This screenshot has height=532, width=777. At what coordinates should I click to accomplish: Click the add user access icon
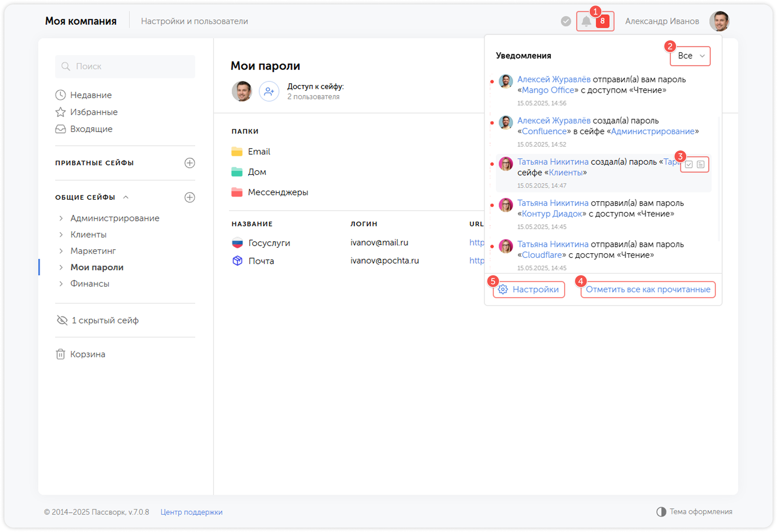[x=269, y=91]
